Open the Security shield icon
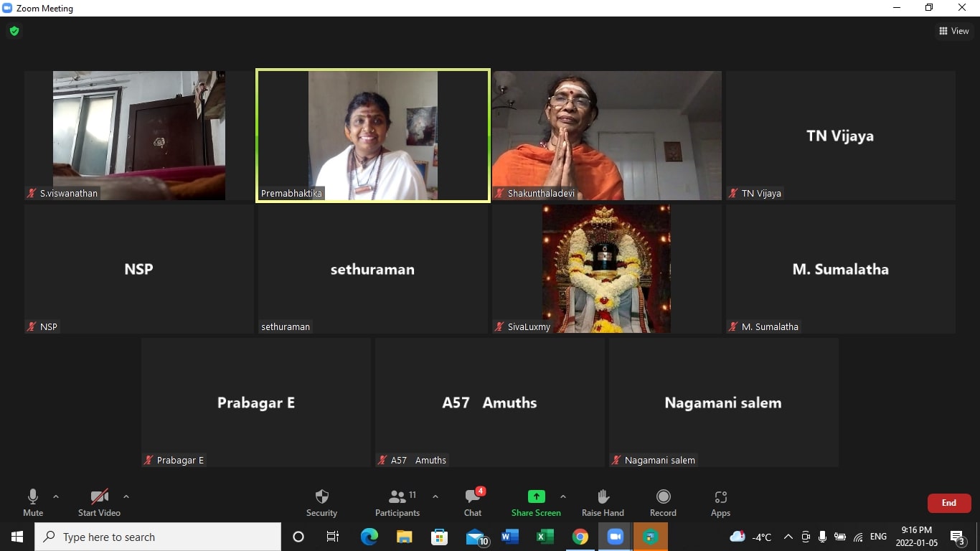The height and width of the screenshot is (551, 980). tap(321, 497)
